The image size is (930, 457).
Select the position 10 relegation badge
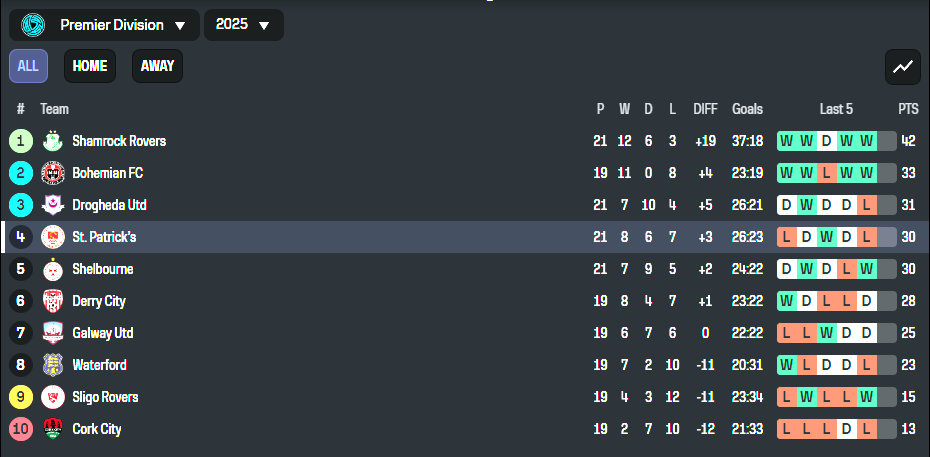click(21, 429)
